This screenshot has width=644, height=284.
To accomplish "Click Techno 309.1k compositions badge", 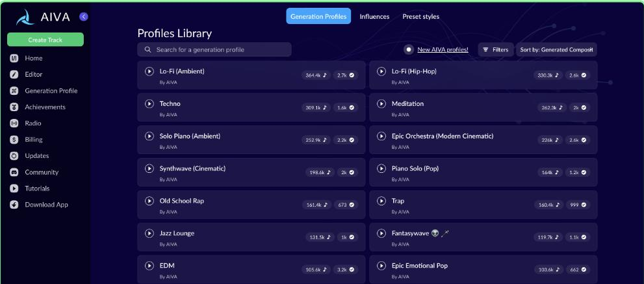I will tap(316, 108).
